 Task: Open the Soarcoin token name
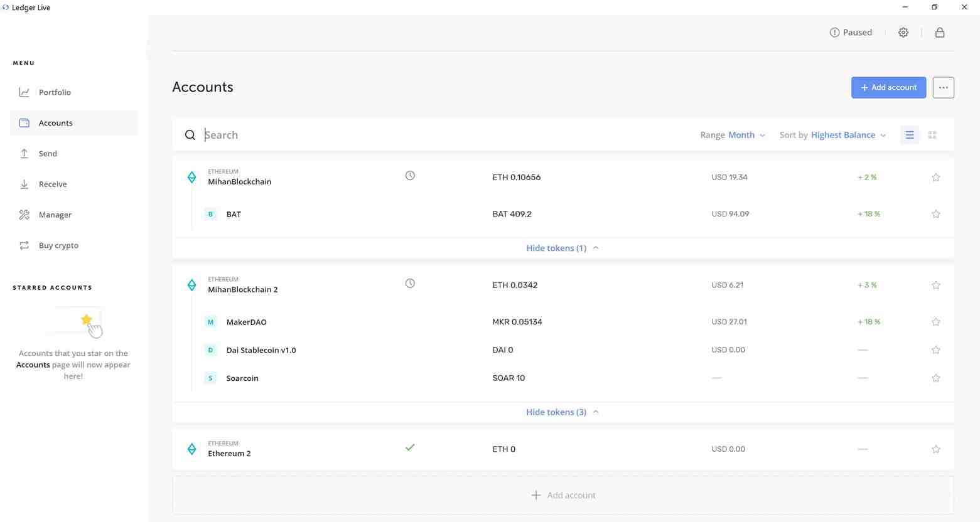click(x=242, y=378)
